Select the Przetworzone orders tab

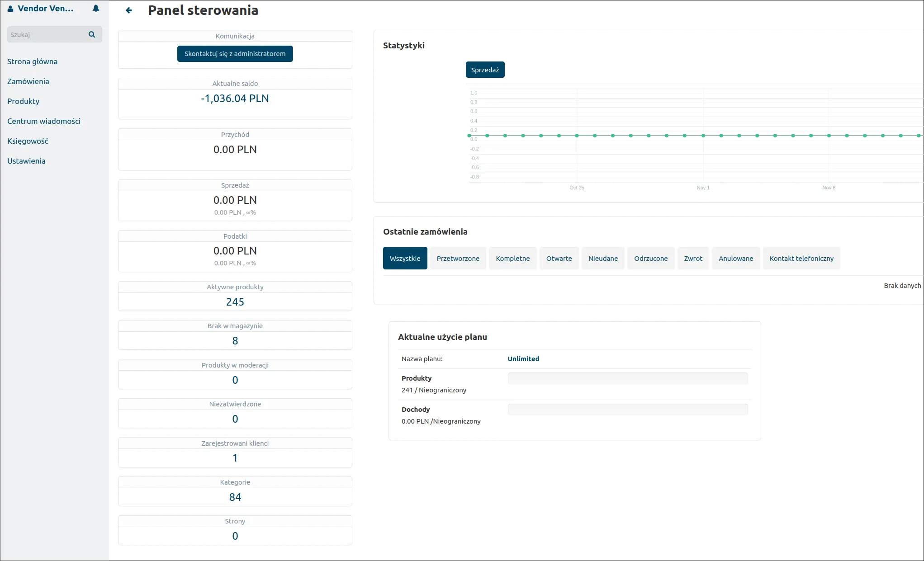[458, 258]
